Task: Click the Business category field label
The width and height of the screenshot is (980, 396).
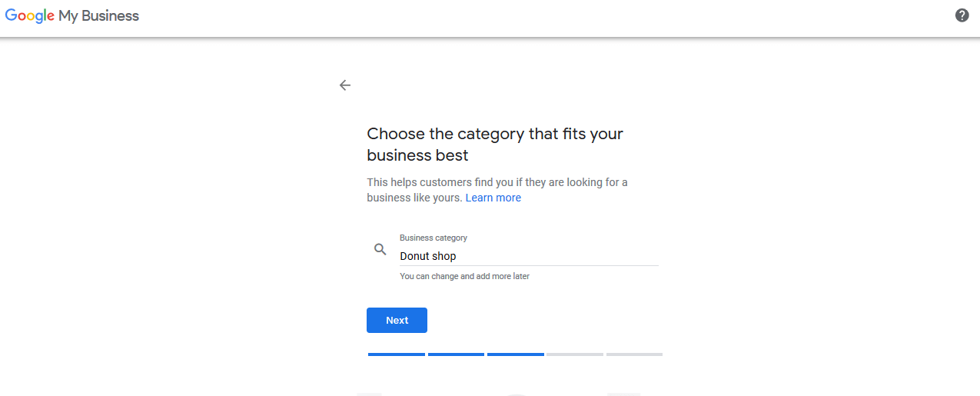Action: (434, 238)
